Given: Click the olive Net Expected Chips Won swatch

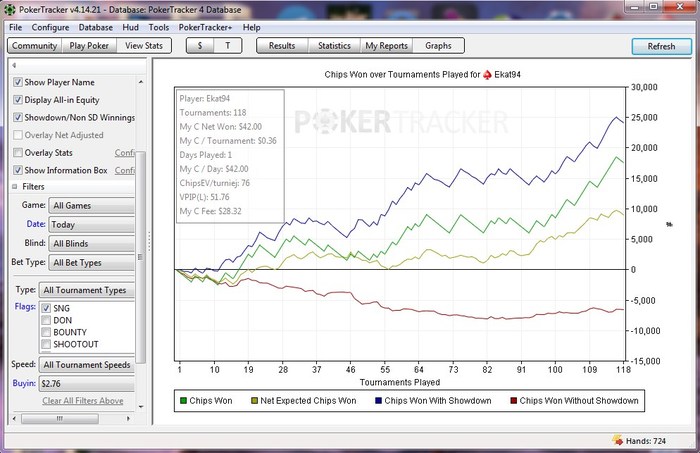Looking at the screenshot, I should point(254,401).
